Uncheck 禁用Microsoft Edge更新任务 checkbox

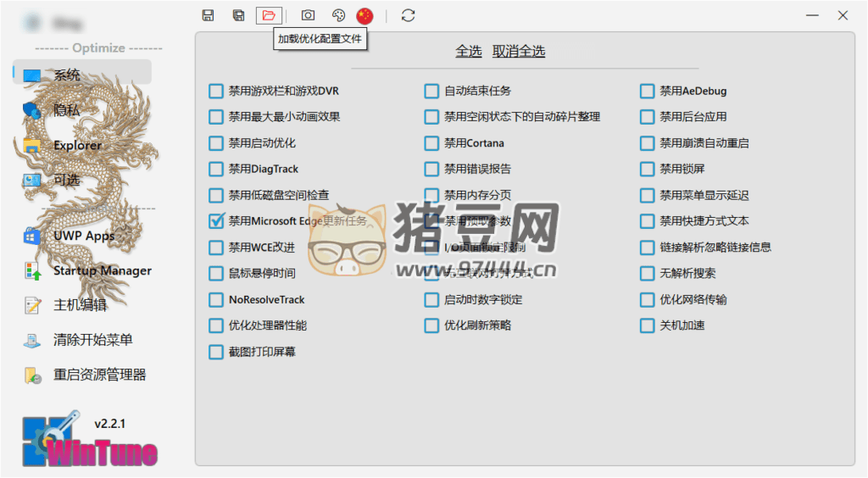click(x=216, y=221)
